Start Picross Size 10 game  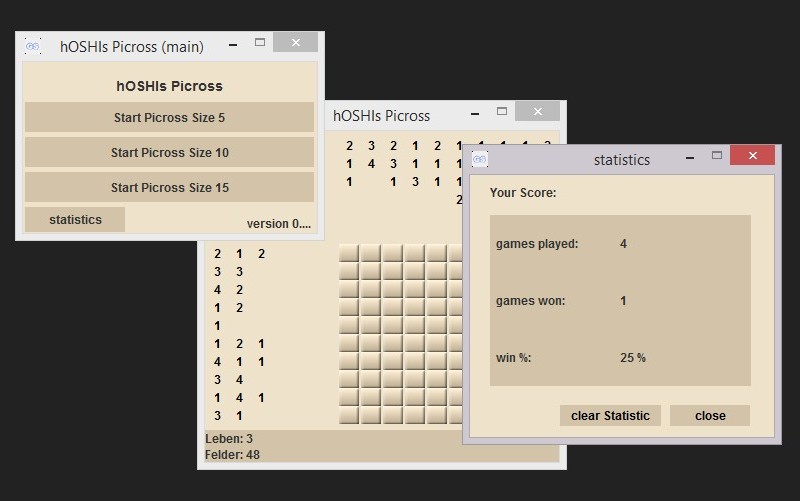(169, 152)
